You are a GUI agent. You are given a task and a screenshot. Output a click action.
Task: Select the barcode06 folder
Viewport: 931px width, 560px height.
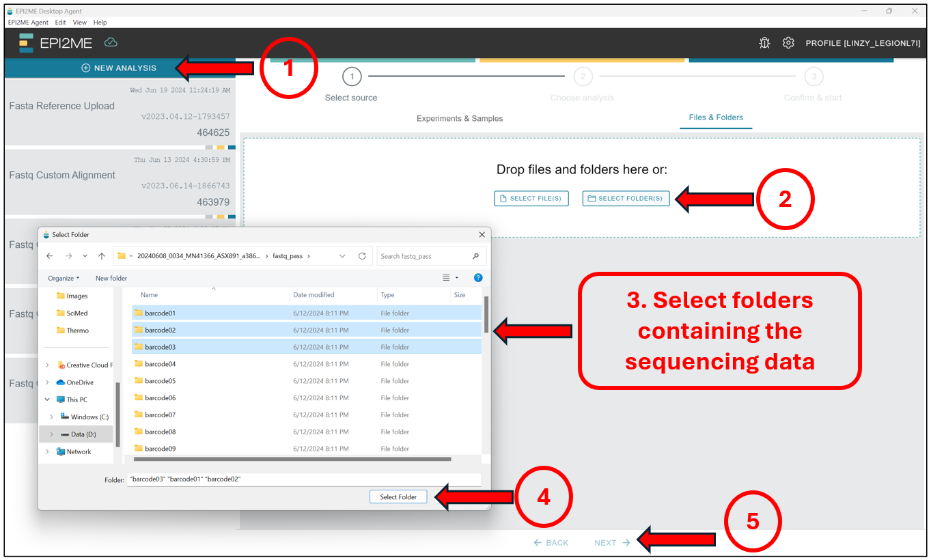coord(306,397)
